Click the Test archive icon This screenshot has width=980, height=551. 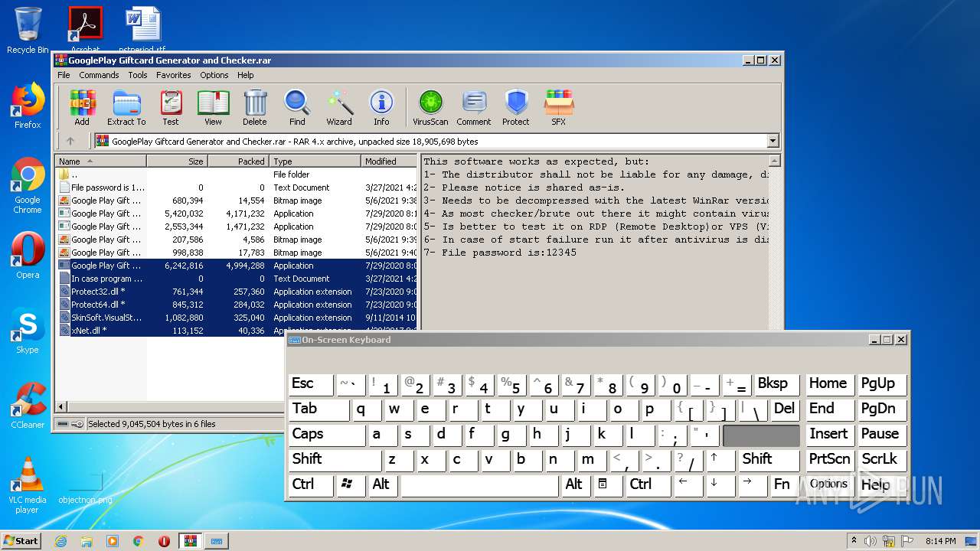pyautogui.click(x=171, y=107)
